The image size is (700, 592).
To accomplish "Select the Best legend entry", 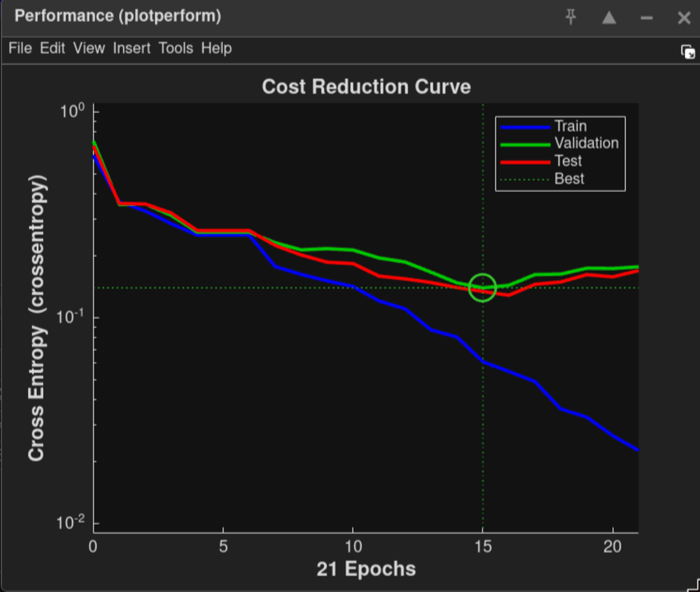I will pos(569,178).
